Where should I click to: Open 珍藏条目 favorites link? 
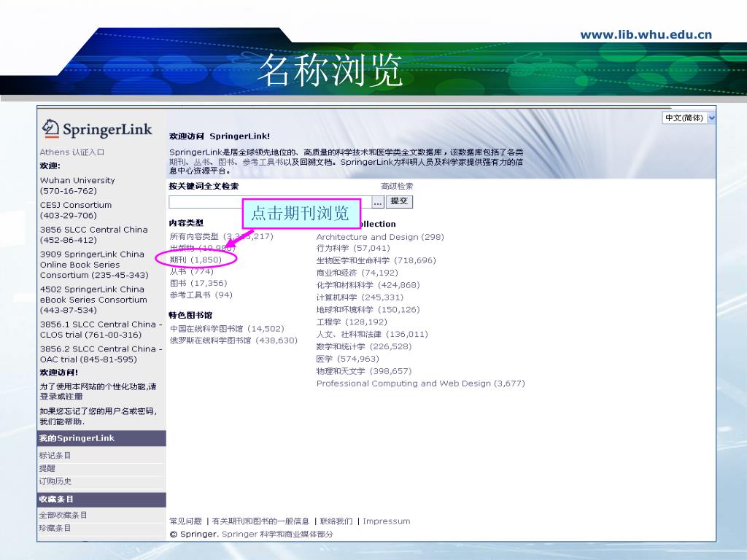pos(55,528)
